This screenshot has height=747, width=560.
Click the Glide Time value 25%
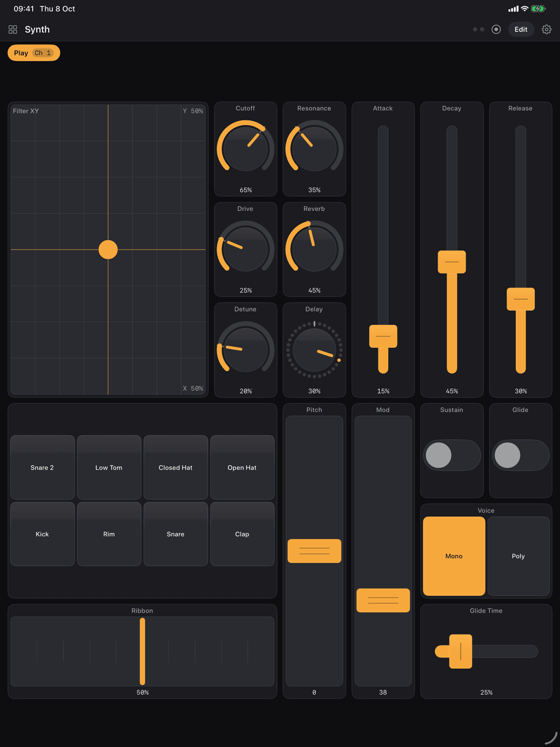[x=486, y=692]
